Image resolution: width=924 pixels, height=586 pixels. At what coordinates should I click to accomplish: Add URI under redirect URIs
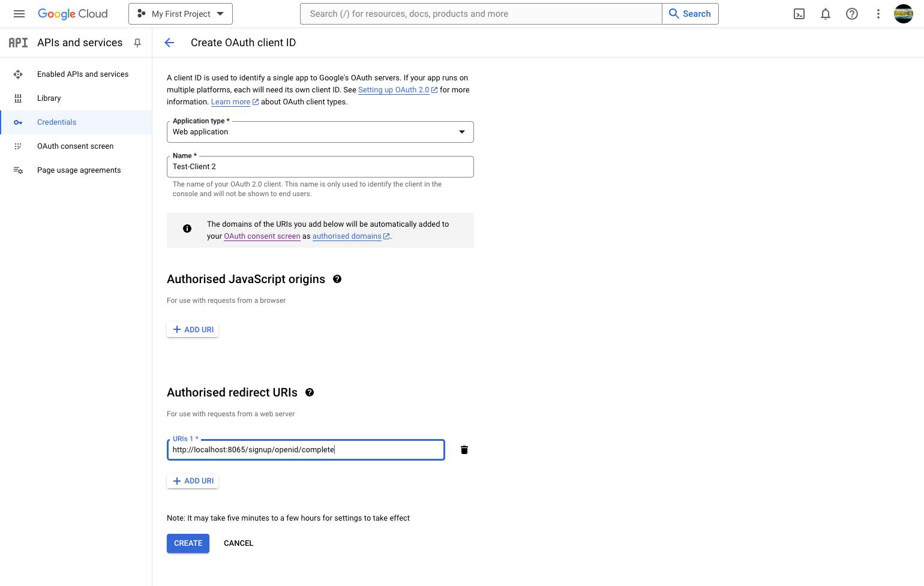coord(193,481)
